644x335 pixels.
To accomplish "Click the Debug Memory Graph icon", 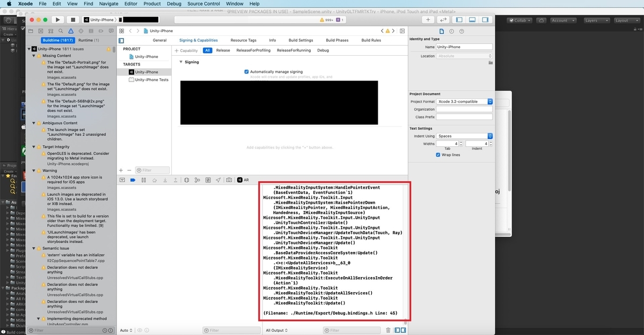I will [197, 180].
